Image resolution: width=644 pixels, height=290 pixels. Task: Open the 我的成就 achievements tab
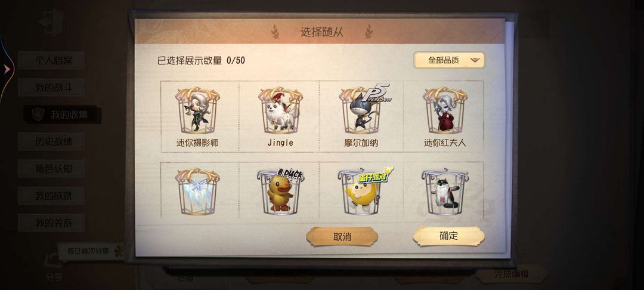click(x=51, y=196)
